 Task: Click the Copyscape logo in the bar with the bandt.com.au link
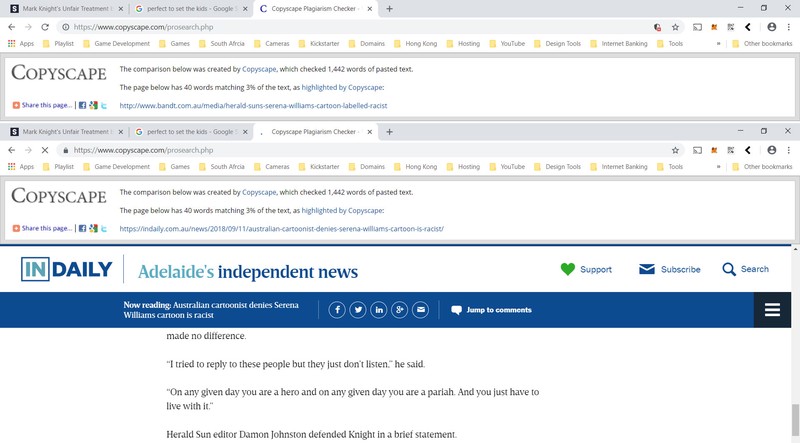(x=59, y=73)
